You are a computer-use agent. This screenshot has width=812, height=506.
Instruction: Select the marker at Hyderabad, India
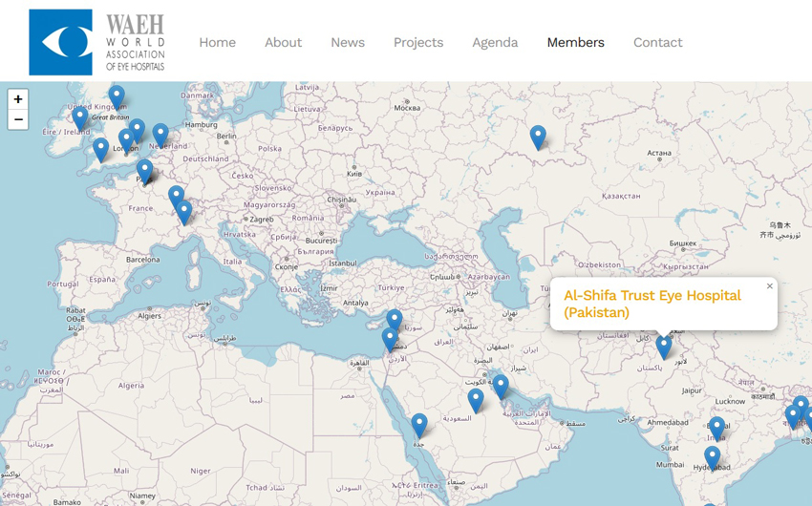(x=712, y=457)
